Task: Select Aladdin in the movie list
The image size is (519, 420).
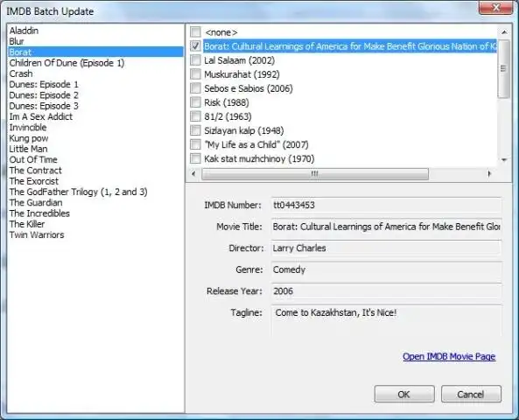Action: (x=24, y=31)
